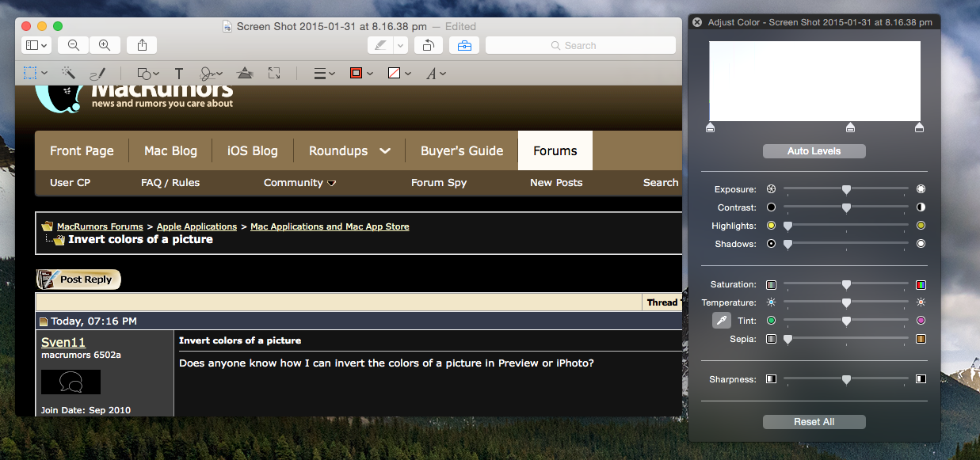The image size is (980, 460).
Task: Follow the MacRumors Forums breadcrumb link
Action: [x=100, y=226]
